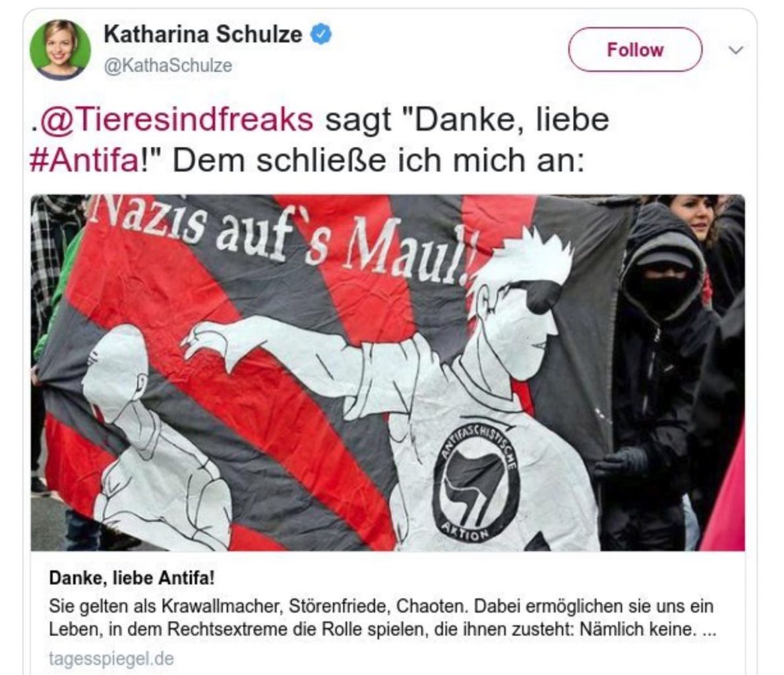Follow Katharina Schulze
The height and width of the screenshot is (675, 784).
coord(635,49)
